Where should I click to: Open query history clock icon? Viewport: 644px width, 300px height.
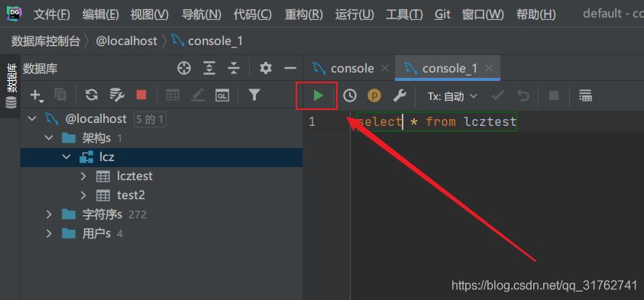coord(350,96)
